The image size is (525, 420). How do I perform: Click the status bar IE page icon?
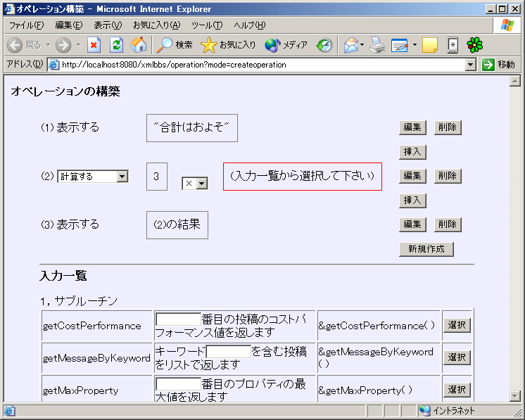click(x=9, y=410)
